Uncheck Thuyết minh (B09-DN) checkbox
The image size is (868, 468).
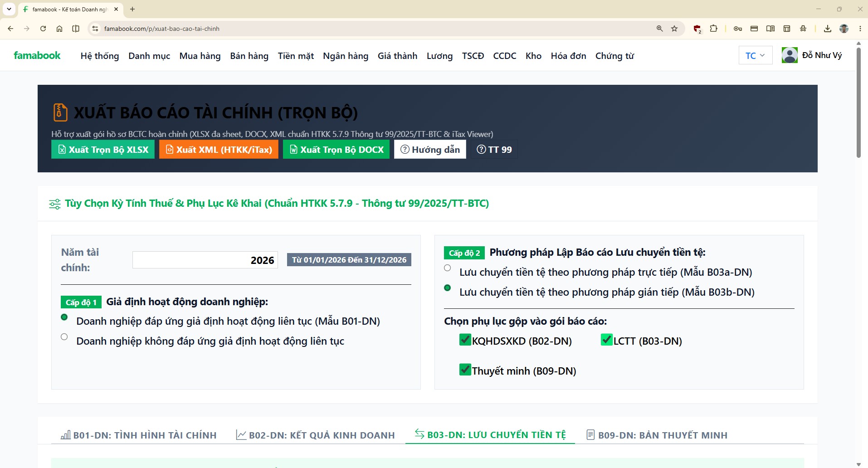(x=465, y=370)
